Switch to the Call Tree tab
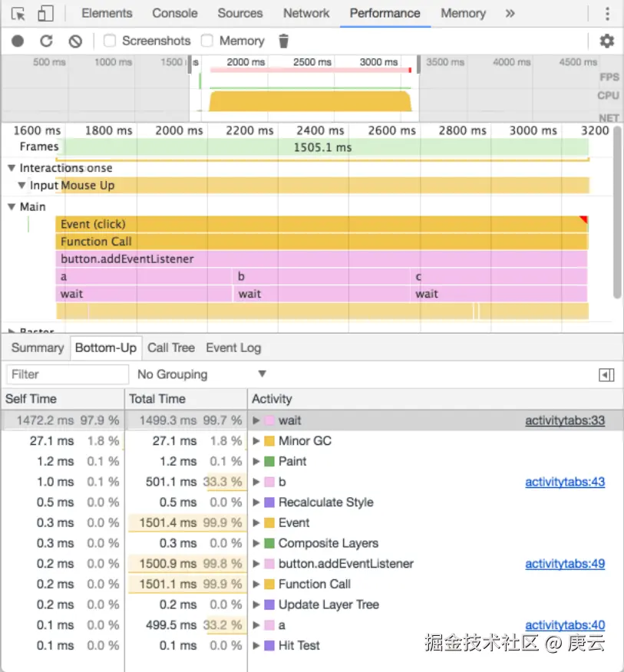The image size is (624, 672). pyautogui.click(x=170, y=348)
